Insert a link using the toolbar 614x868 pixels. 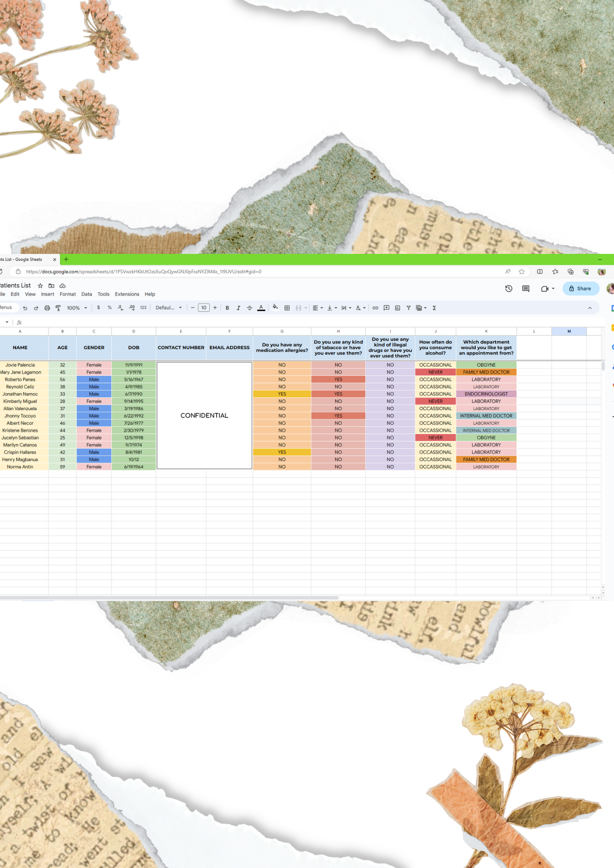pos(375,308)
